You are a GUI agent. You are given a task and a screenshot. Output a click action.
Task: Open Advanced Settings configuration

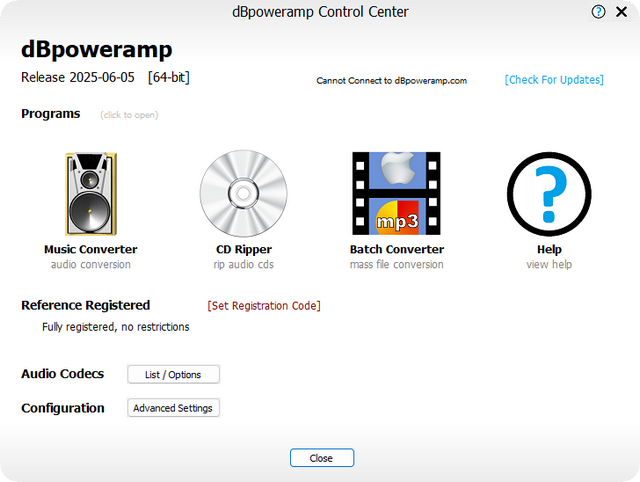click(173, 408)
